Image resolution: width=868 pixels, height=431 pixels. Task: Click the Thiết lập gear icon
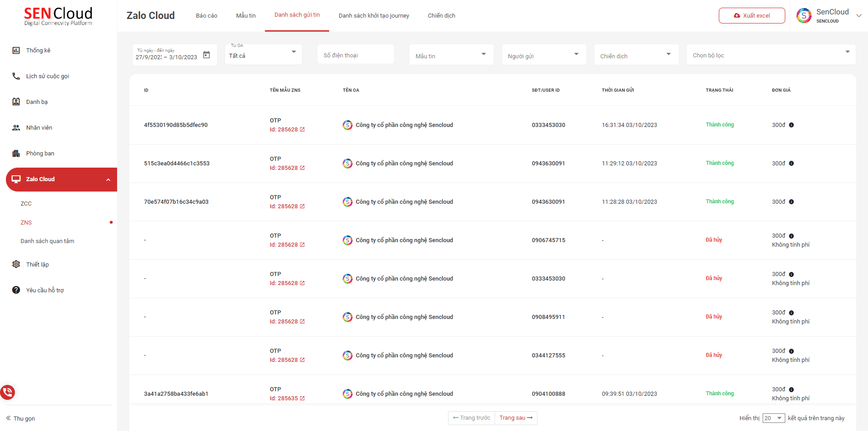click(16, 264)
